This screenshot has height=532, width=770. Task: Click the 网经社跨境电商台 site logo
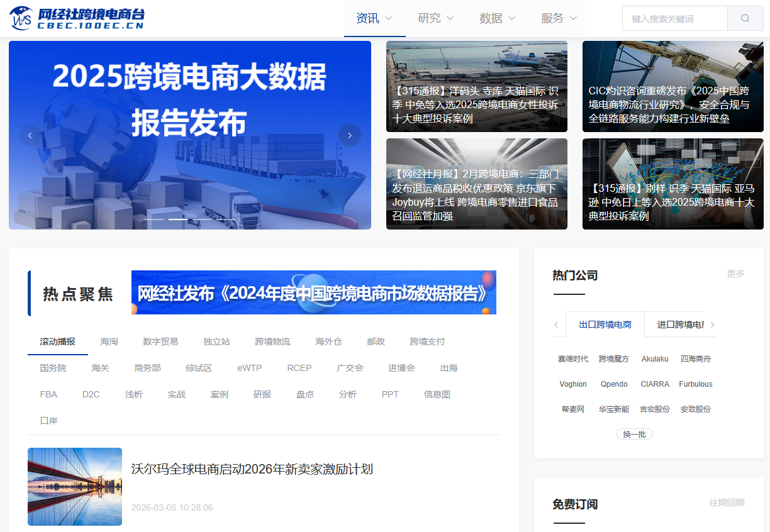coord(75,17)
